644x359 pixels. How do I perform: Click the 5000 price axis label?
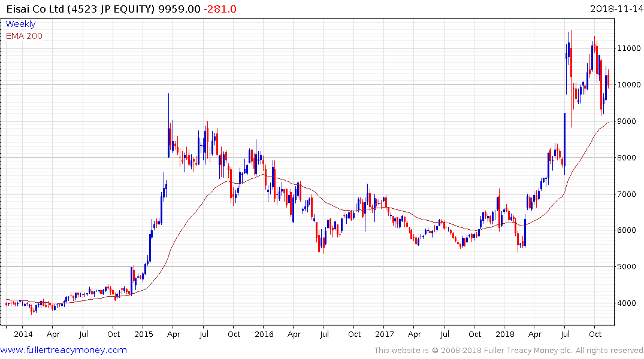(627, 267)
